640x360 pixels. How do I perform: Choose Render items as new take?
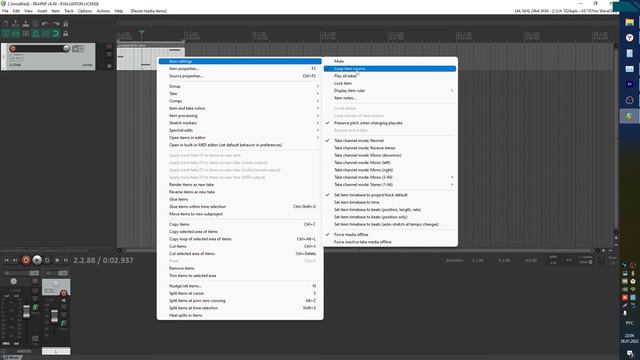click(240, 184)
